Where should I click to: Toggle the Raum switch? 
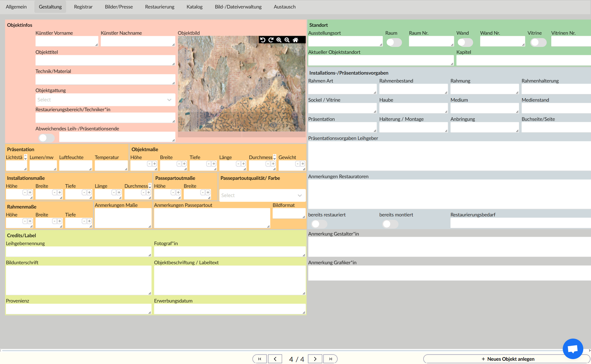pos(394,42)
